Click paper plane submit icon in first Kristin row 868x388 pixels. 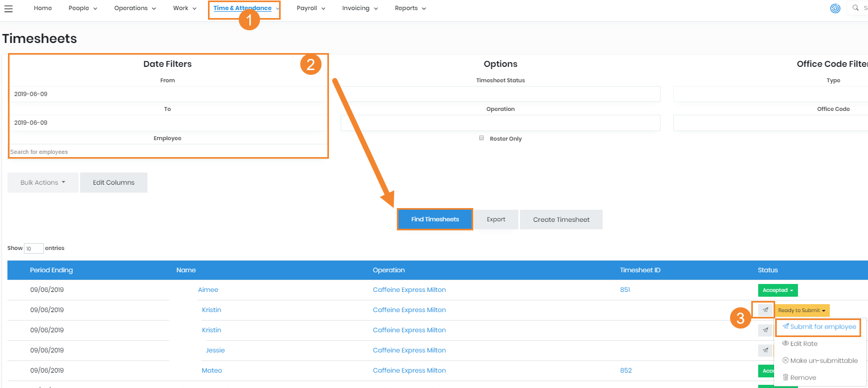[x=765, y=310]
